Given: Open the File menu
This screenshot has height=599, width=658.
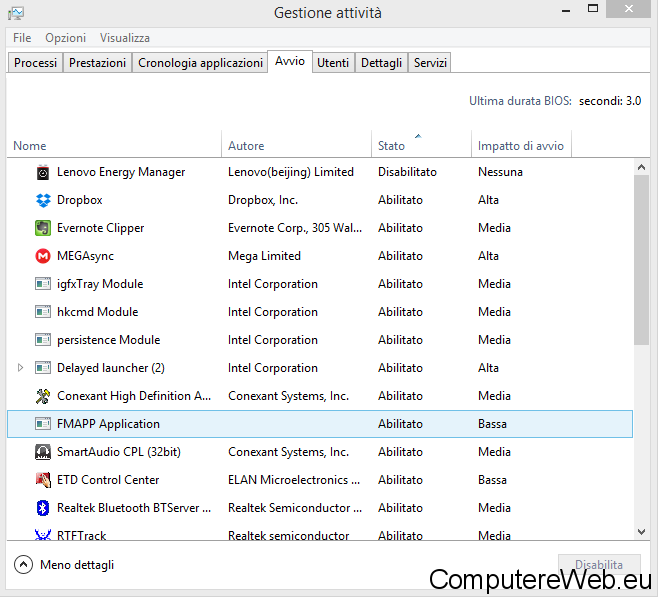Looking at the screenshot, I should [22, 38].
